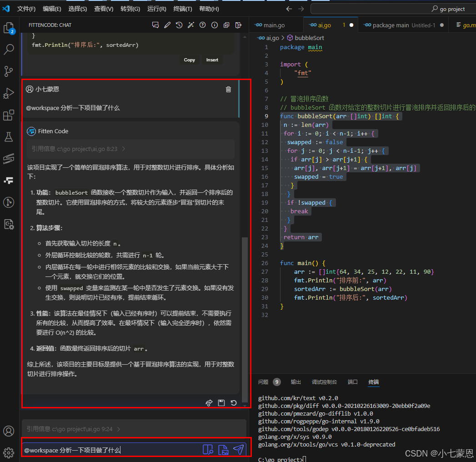Save the Fitten Code answer
Image resolution: width=476 pixels, height=462 pixels.
[x=221, y=402]
